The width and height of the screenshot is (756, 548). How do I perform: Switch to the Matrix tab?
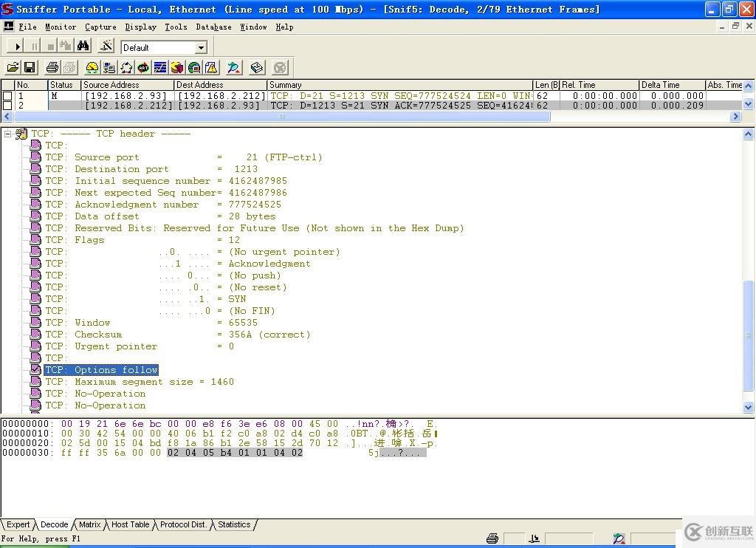[x=89, y=524]
